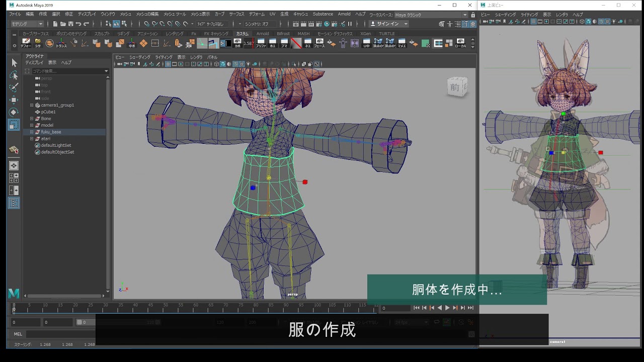The image size is (644, 362).
Task: Click the outliner horizontal scrollbar
Action: tap(65, 296)
